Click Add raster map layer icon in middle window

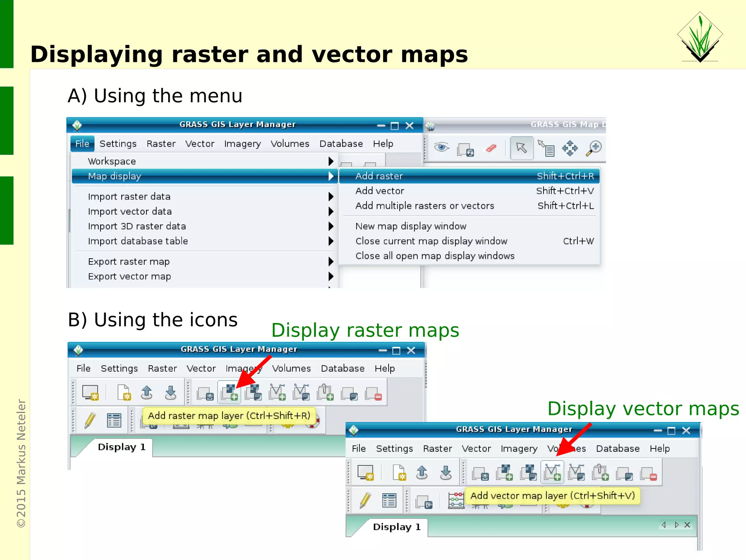229,393
